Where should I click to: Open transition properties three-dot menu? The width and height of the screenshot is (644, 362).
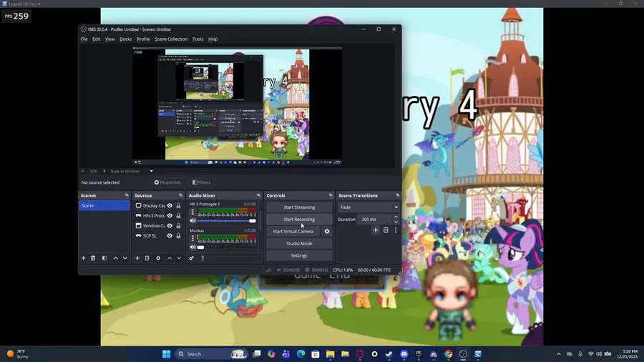tap(396, 230)
